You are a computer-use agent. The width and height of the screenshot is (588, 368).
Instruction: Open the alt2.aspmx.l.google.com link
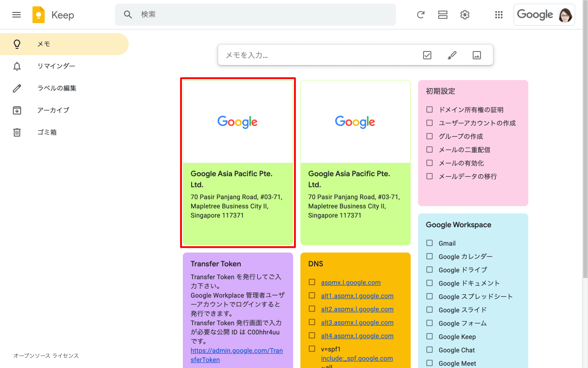pyautogui.click(x=357, y=309)
